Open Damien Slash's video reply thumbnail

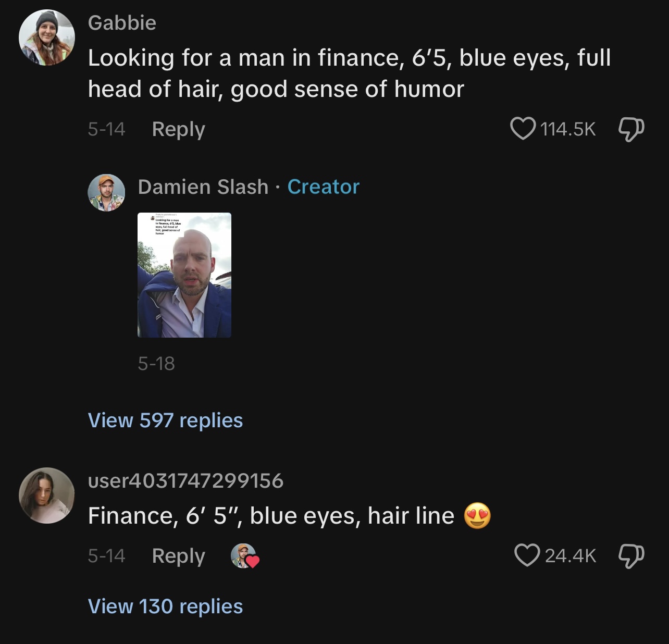pyautogui.click(x=184, y=275)
